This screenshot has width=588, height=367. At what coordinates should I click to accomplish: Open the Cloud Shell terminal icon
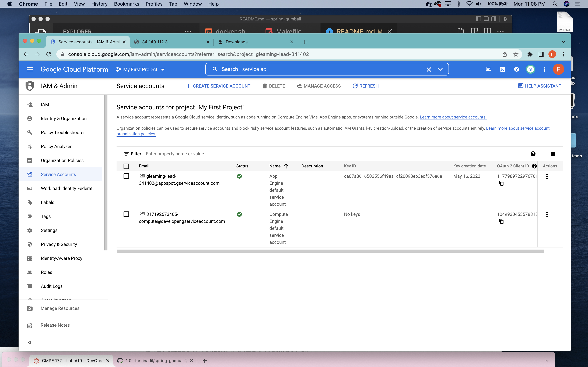pyautogui.click(x=502, y=69)
